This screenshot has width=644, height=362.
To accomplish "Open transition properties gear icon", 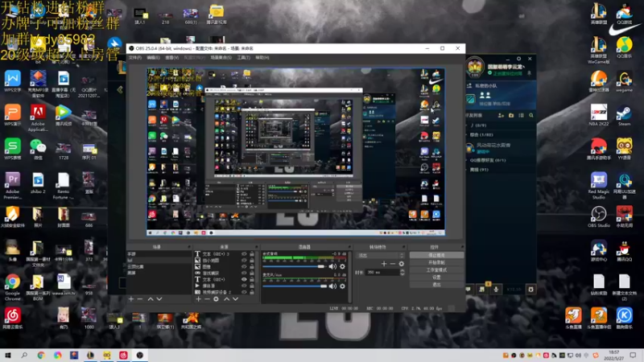I will coord(401,264).
